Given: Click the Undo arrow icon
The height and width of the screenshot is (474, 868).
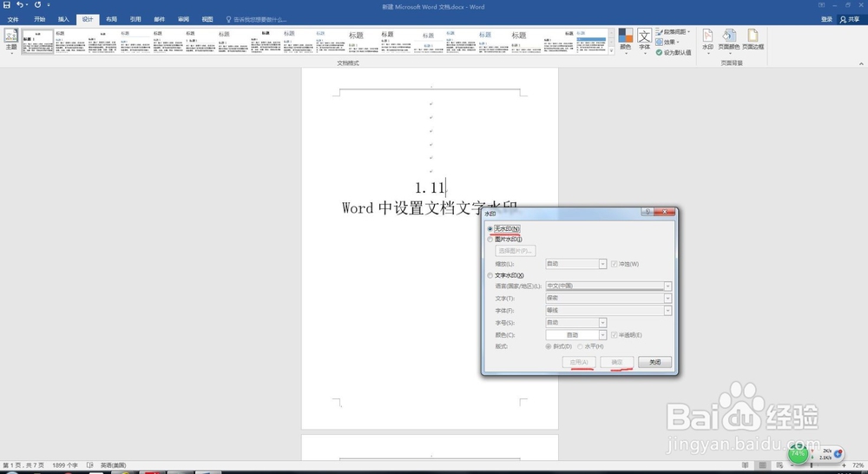Looking at the screenshot, I should click(x=21, y=5).
